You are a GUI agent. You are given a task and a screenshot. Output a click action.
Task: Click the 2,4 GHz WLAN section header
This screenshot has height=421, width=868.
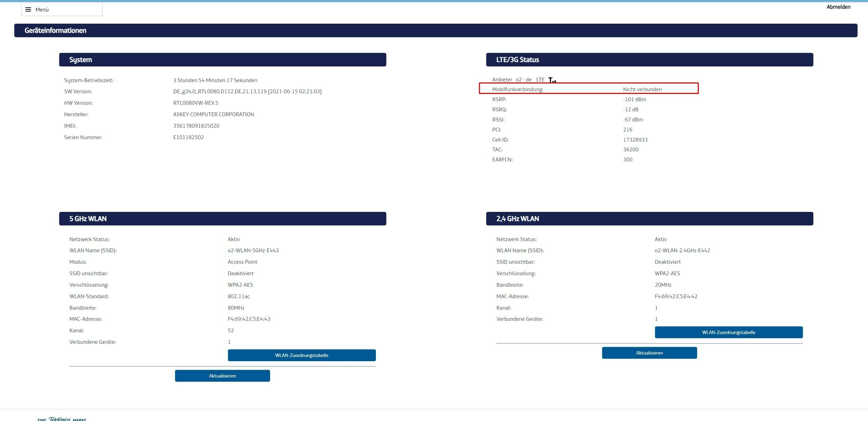click(517, 219)
